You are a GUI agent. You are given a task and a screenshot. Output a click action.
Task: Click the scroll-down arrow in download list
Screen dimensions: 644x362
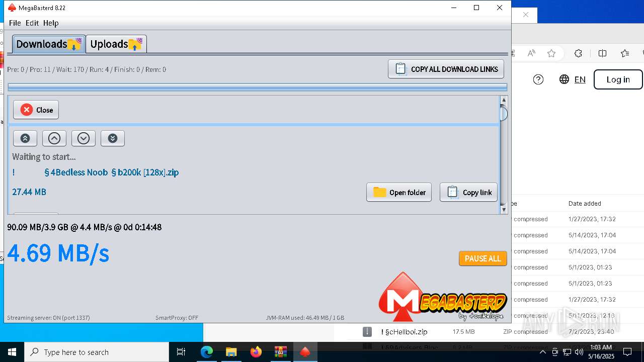[504, 210]
